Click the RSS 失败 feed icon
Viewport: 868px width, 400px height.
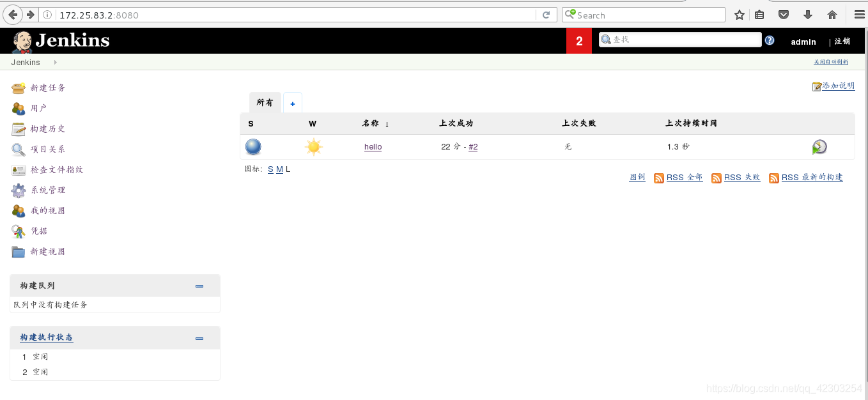(x=717, y=178)
